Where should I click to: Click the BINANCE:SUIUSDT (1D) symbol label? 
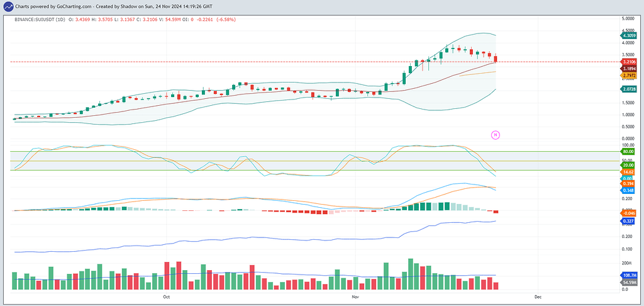(x=39, y=20)
